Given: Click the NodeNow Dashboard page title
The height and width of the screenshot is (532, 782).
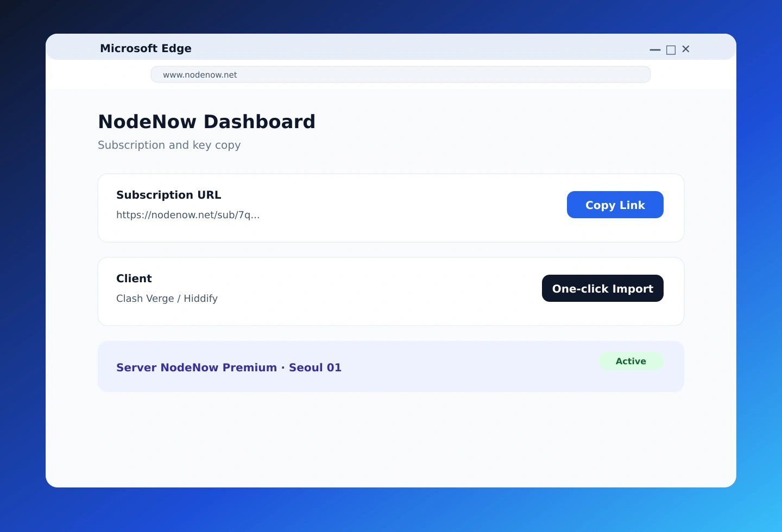Looking at the screenshot, I should click(x=206, y=122).
